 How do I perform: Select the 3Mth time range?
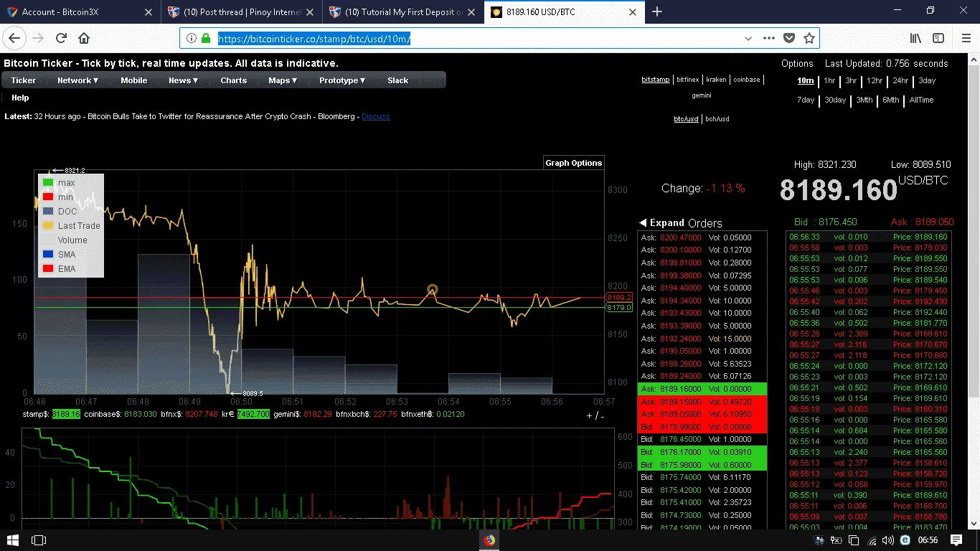point(864,100)
